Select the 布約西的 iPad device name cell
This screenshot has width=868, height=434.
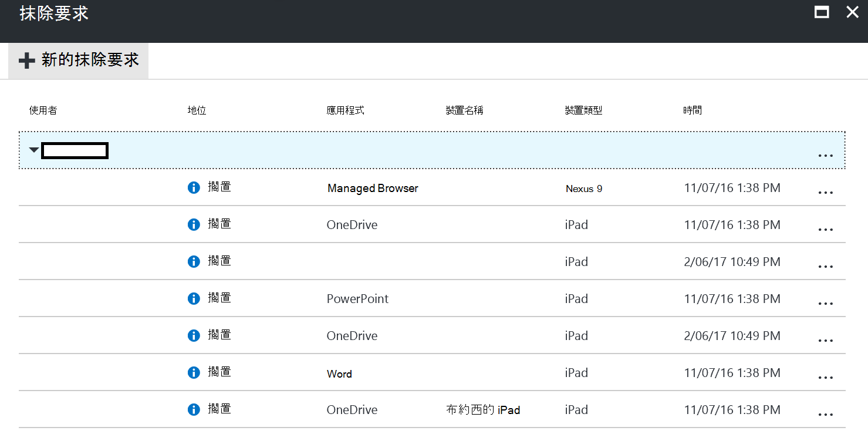pos(483,410)
